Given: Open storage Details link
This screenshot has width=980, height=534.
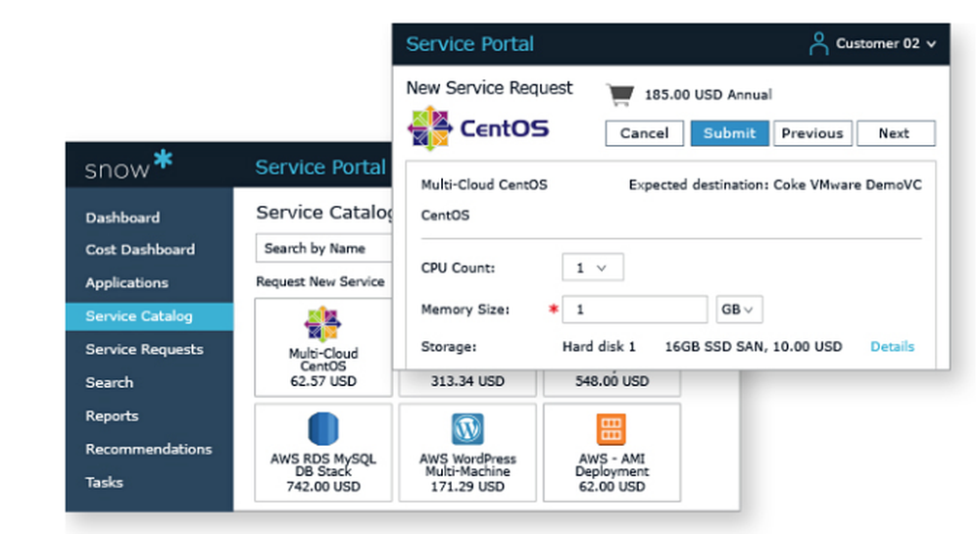Looking at the screenshot, I should [x=892, y=347].
